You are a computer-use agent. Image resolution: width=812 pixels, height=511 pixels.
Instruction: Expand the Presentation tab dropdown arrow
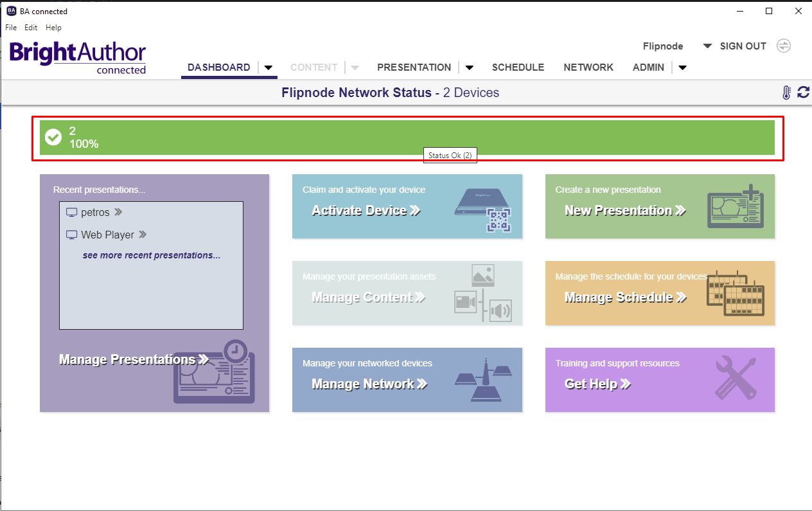(470, 67)
